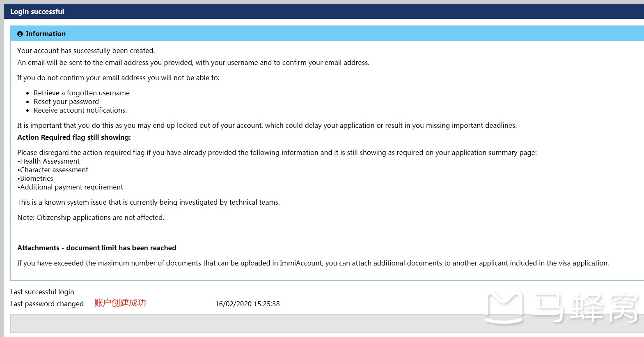The height and width of the screenshot is (337, 644).
Task: Click 'This is a known system issue' sentence
Action: pyautogui.click(x=149, y=202)
